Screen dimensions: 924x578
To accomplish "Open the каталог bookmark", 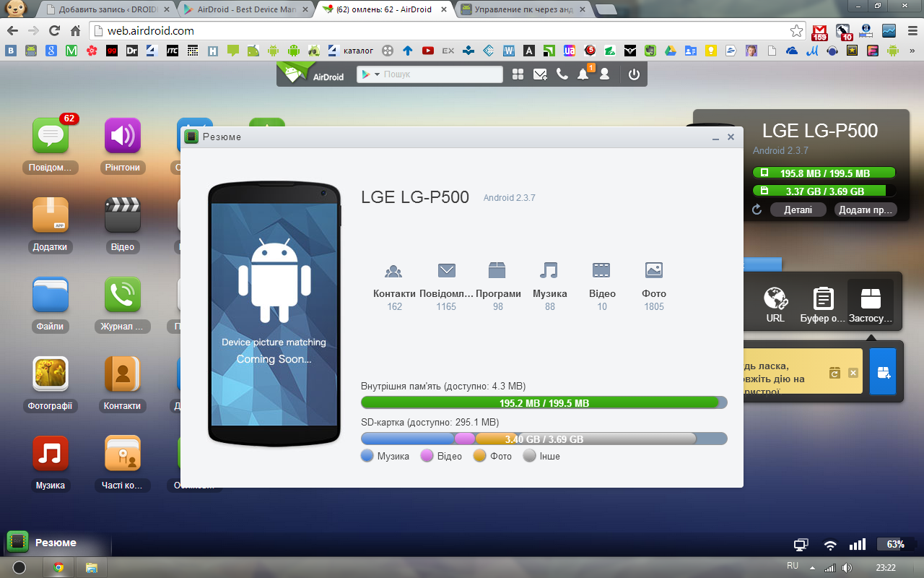I will (x=351, y=51).
